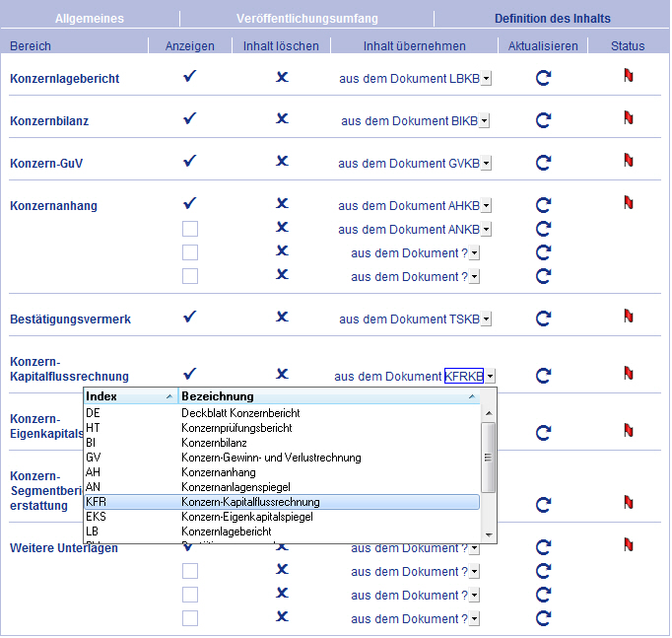Open the ANKB document dropdown

point(486,230)
